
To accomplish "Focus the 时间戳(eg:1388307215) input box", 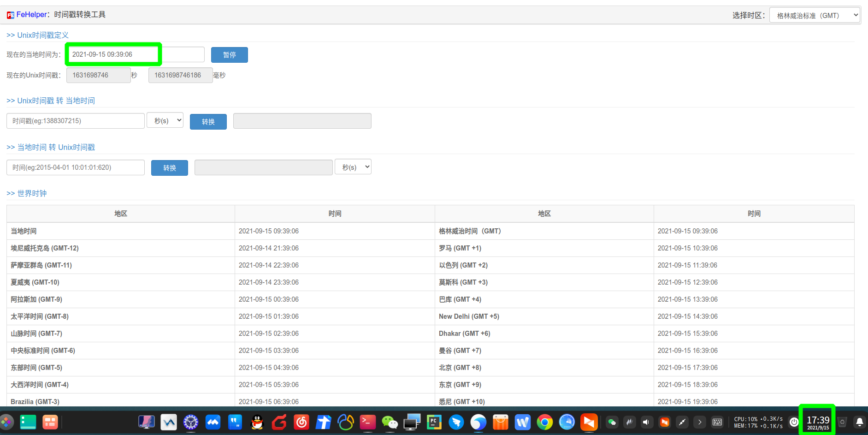I will (76, 121).
